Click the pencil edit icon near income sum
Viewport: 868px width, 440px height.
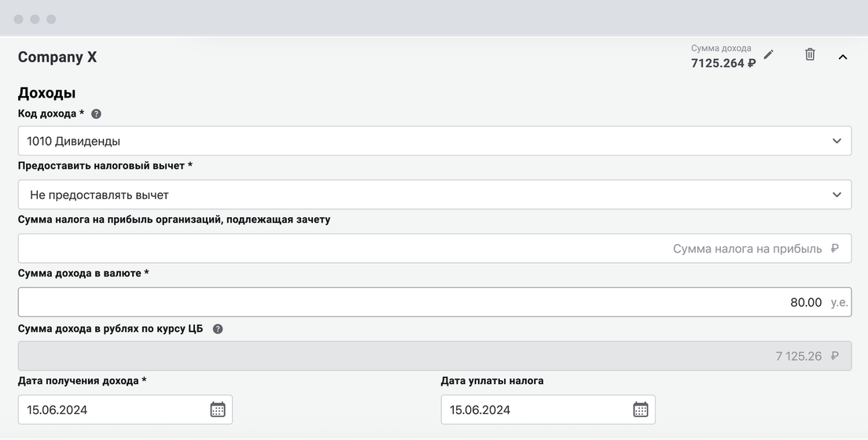768,54
